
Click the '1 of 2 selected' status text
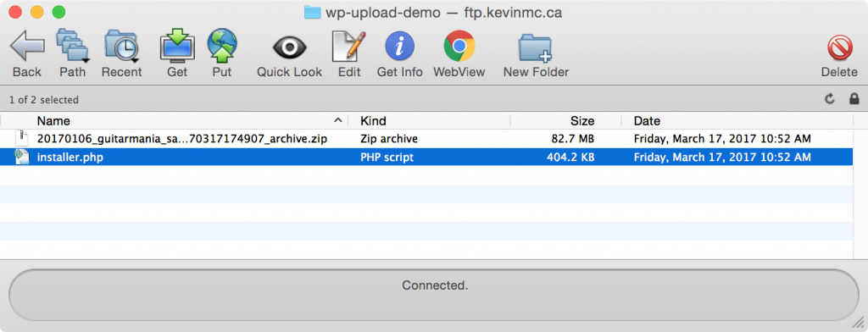[44, 100]
